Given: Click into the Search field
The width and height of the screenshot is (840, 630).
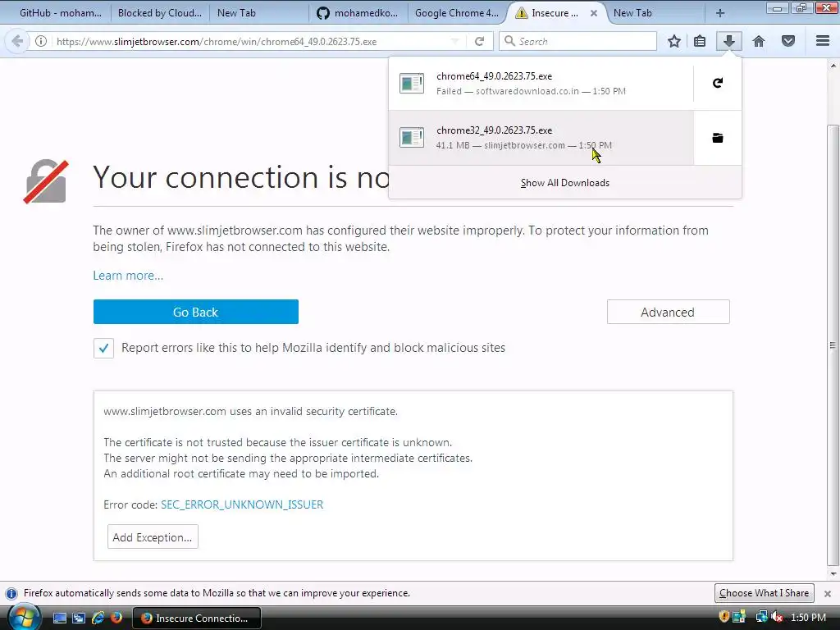Looking at the screenshot, I should click(577, 41).
